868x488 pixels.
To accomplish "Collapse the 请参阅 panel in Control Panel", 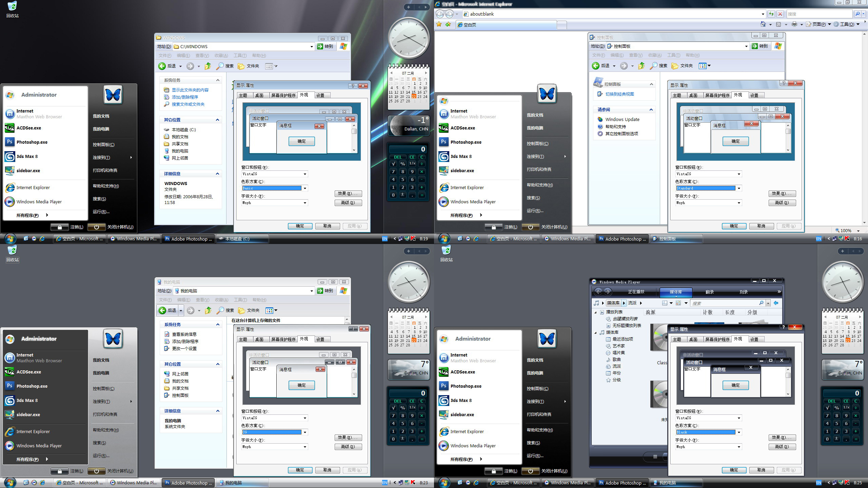I will 651,109.
